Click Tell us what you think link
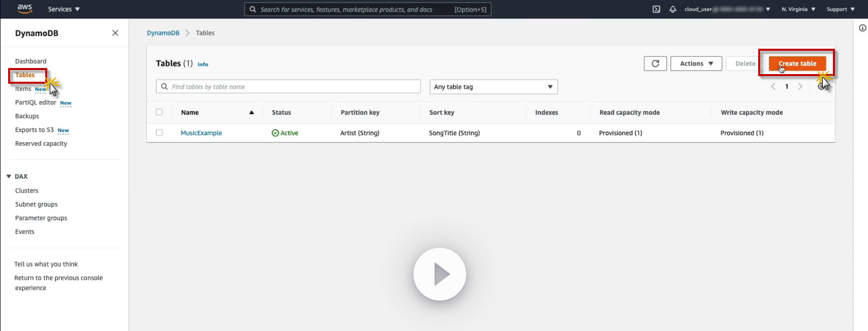 click(x=46, y=264)
